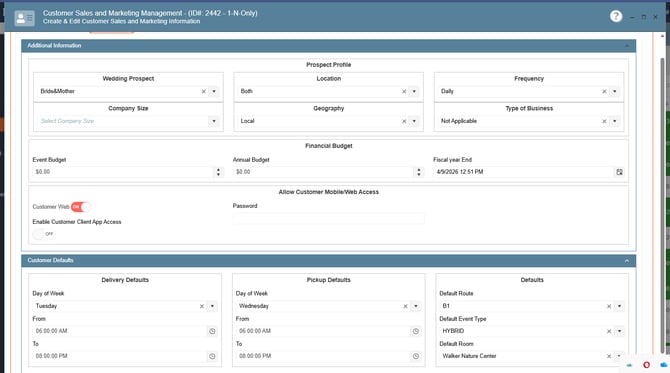
Task: Collapse the Customer Defaults section
Action: tap(627, 261)
